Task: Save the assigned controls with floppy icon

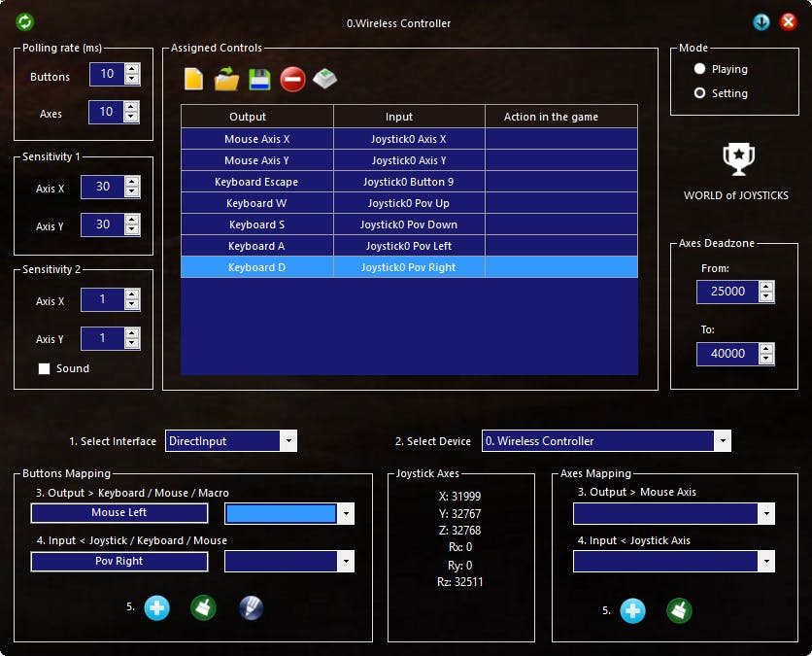Action: point(259,80)
